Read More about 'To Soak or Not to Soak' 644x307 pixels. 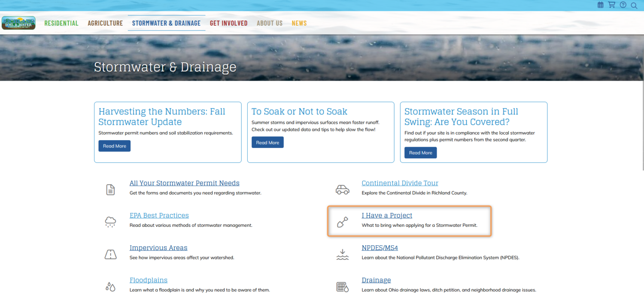click(267, 142)
